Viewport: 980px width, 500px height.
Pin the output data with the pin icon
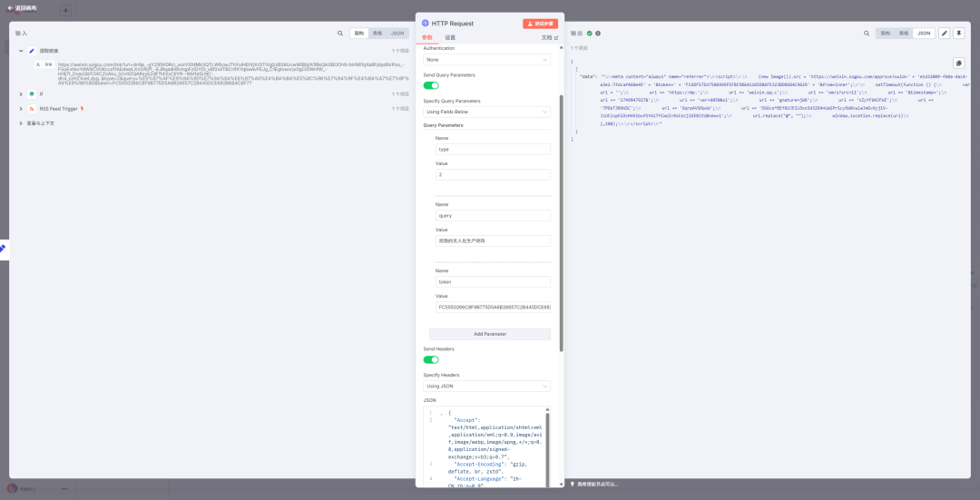(x=958, y=34)
